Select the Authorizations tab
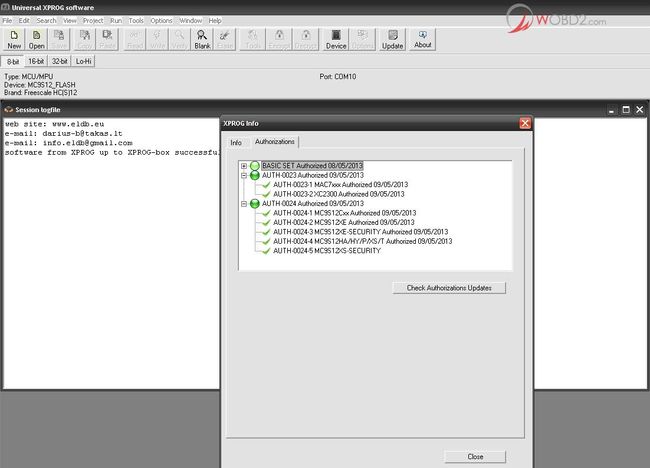 click(274, 142)
